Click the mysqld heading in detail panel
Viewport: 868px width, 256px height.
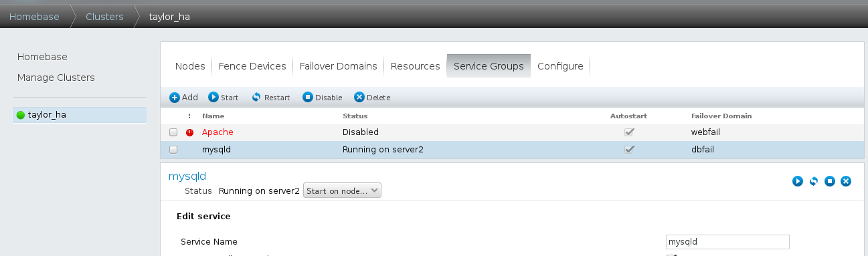click(187, 176)
